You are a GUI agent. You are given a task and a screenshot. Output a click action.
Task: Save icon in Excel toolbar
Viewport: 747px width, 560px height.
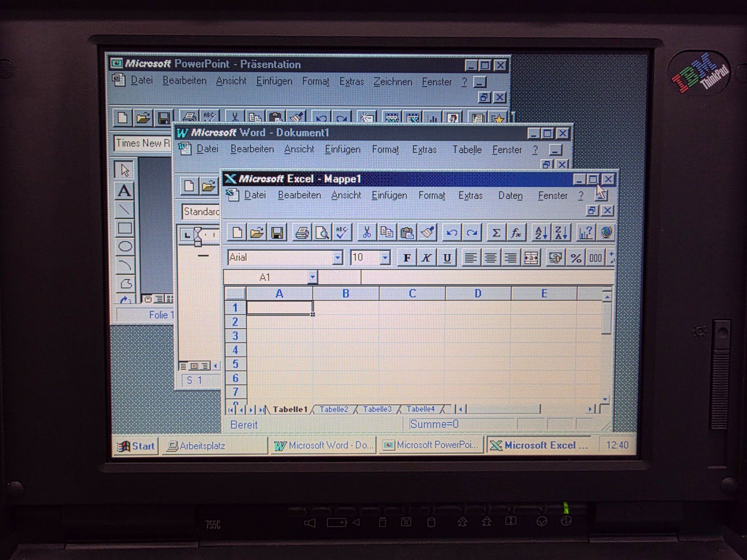pos(277,232)
